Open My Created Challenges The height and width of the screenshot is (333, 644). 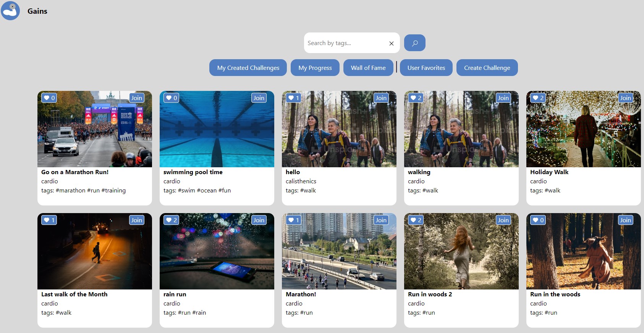248,68
